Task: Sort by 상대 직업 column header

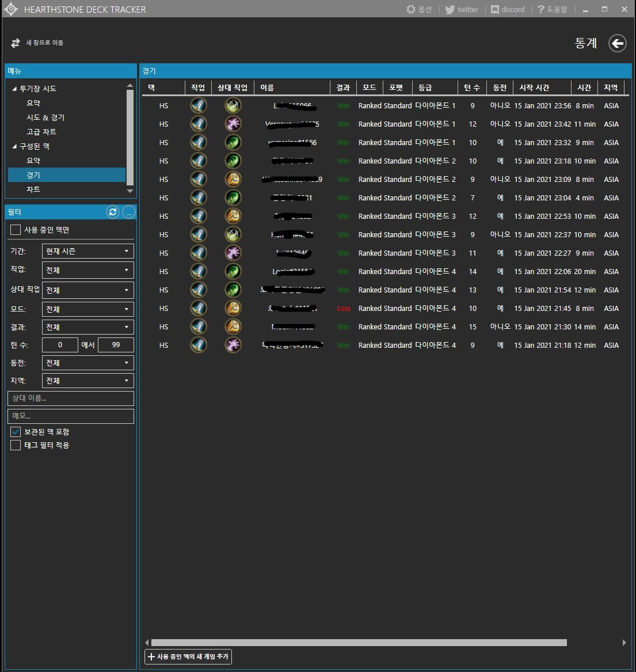Action: pyautogui.click(x=233, y=88)
